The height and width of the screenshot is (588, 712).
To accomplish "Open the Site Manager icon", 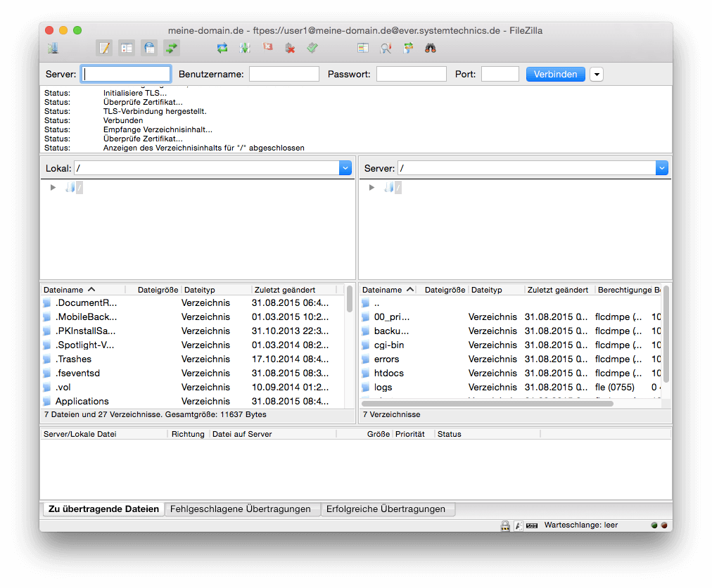I will [53, 48].
